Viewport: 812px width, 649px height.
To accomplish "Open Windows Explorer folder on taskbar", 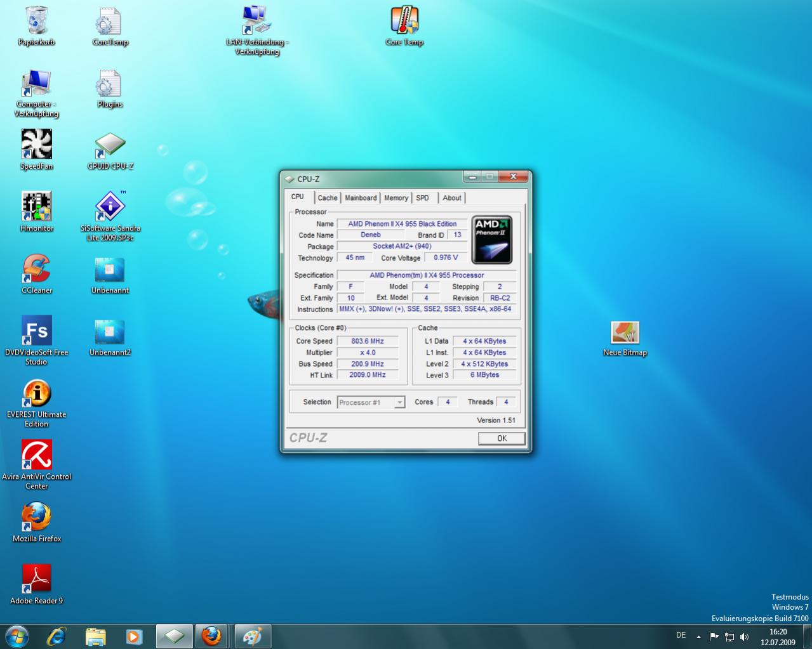I will pos(95,636).
